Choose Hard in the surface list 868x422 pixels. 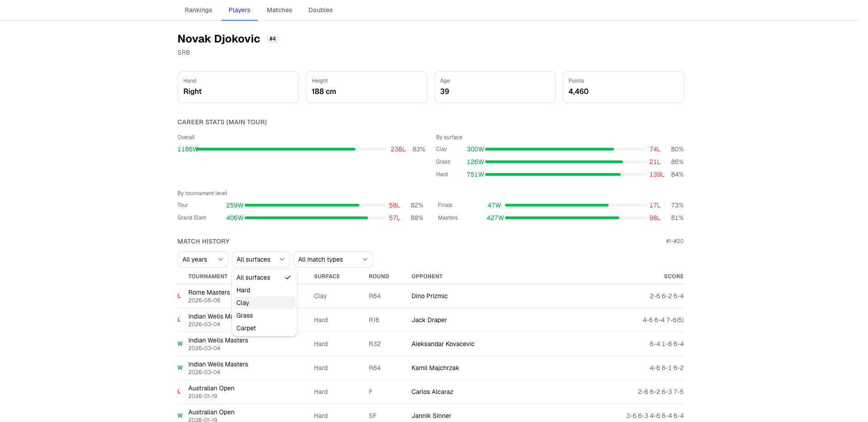[264, 290]
